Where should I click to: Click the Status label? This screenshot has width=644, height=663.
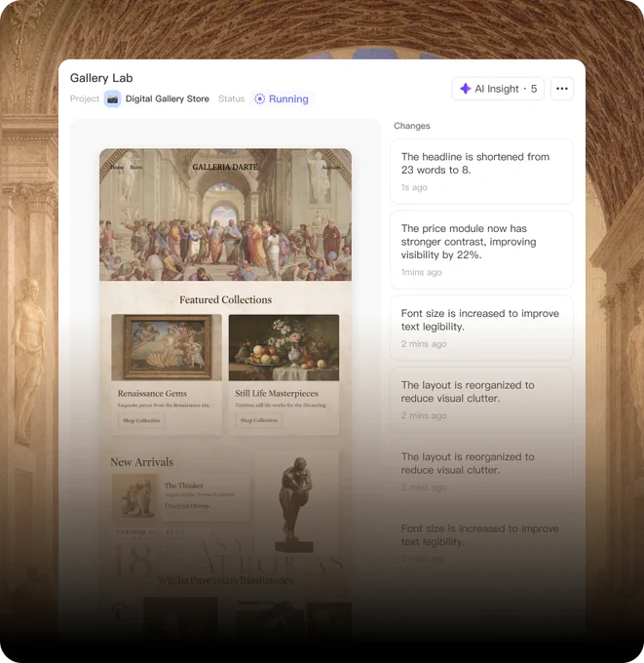tap(231, 98)
